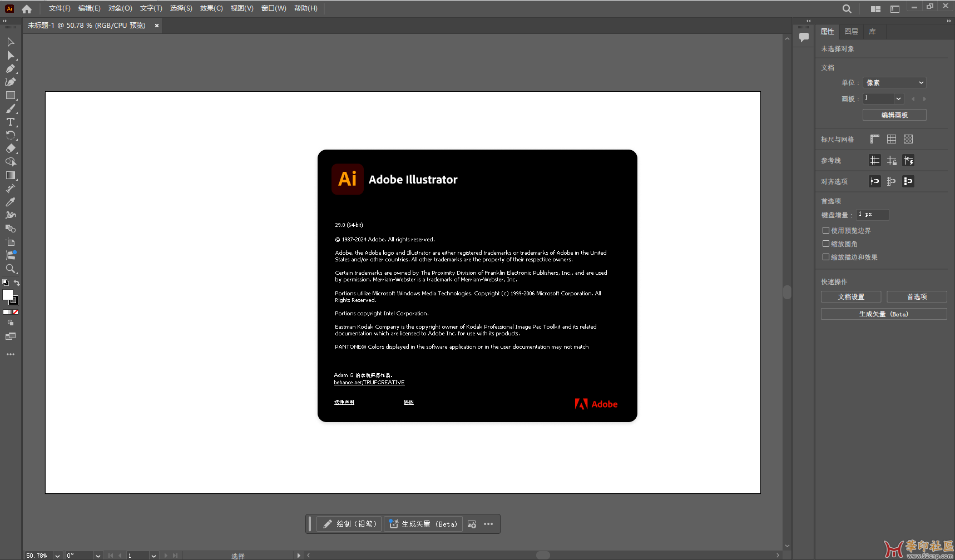
Task: Open the zoom level dropdown arrow
Action: pos(57,556)
